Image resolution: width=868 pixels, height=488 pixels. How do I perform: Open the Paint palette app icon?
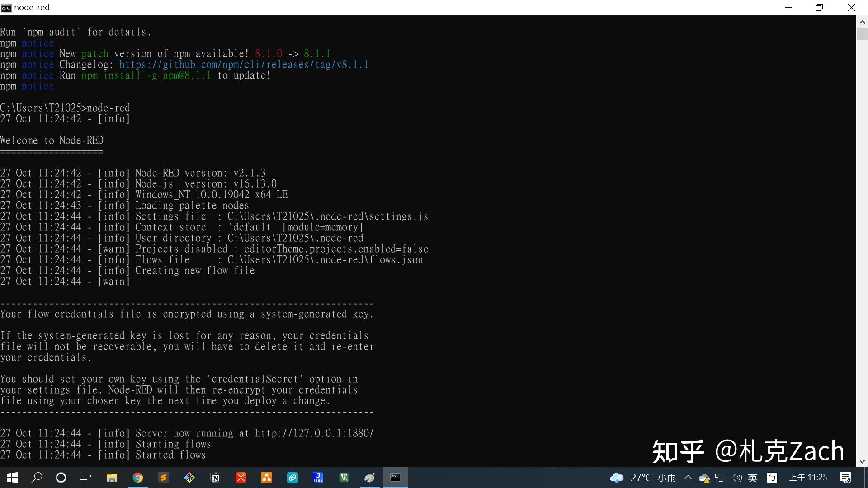(x=370, y=478)
